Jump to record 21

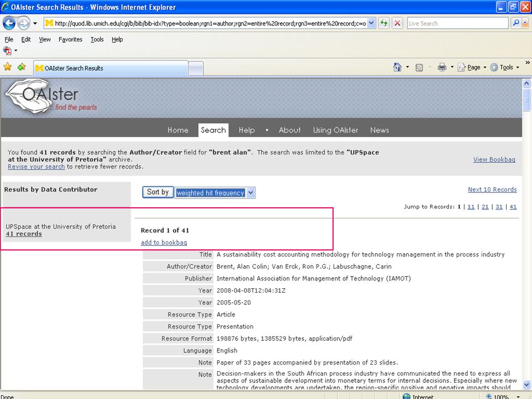(485, 207)
